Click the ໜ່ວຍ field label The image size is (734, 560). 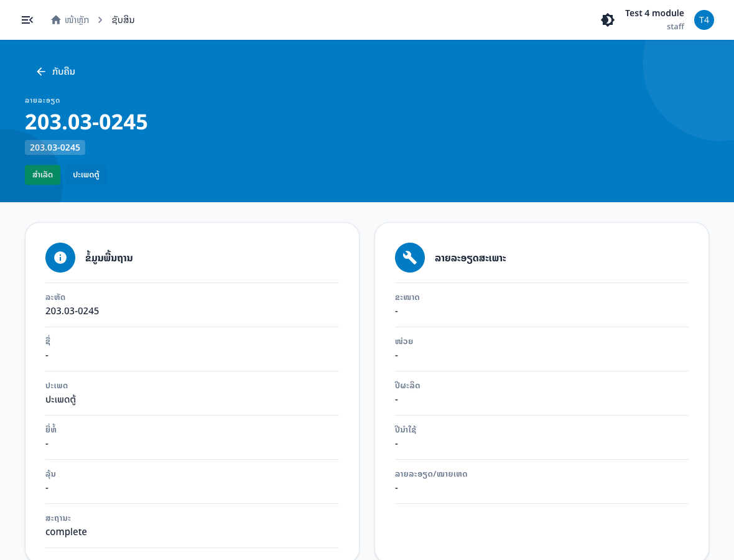(x=404, y=342)
